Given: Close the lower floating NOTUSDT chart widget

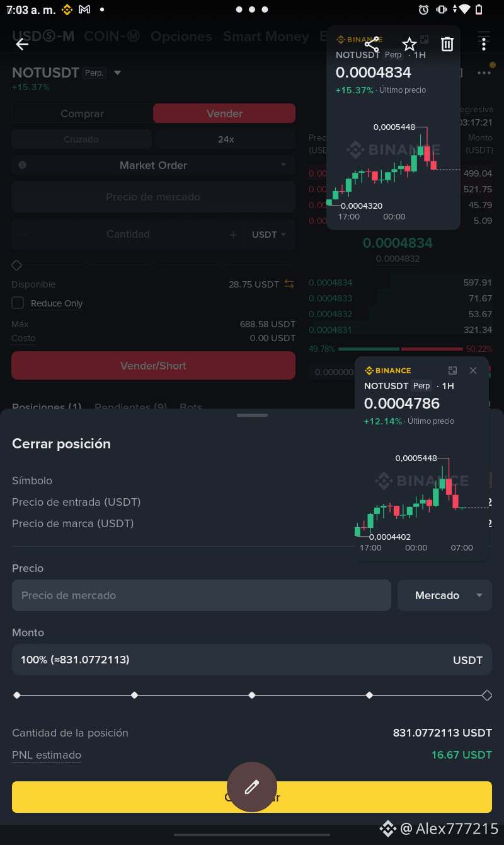Looking at the screenshot, I should [x=473, y=371].
